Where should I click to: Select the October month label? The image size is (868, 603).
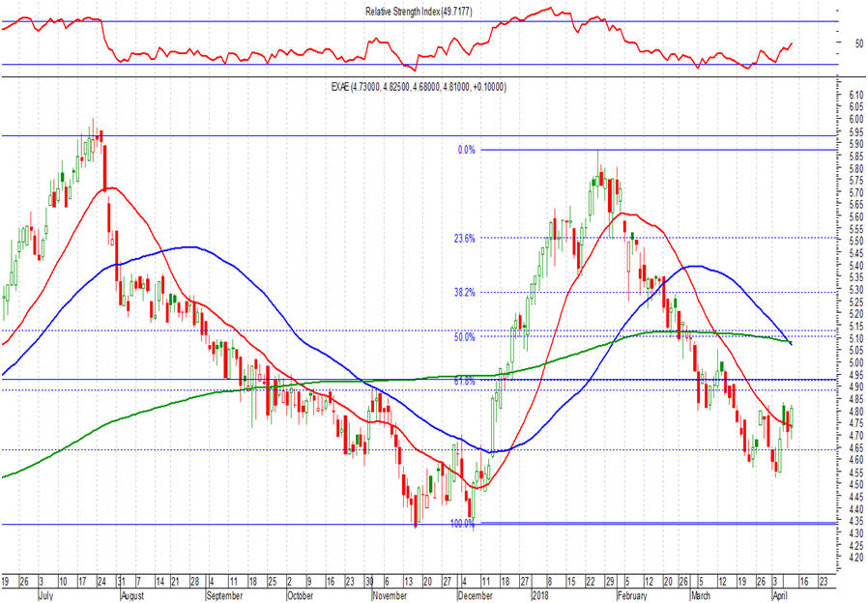point(300,596)
